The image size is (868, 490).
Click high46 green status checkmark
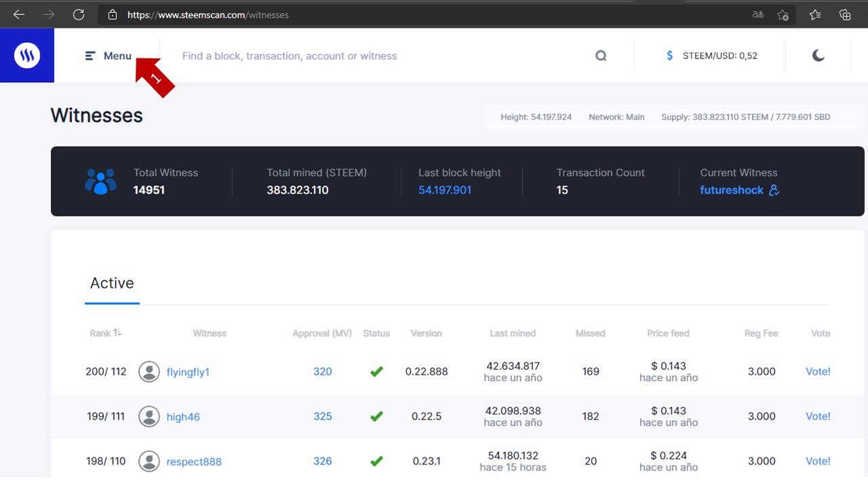[x=376, y=416]
